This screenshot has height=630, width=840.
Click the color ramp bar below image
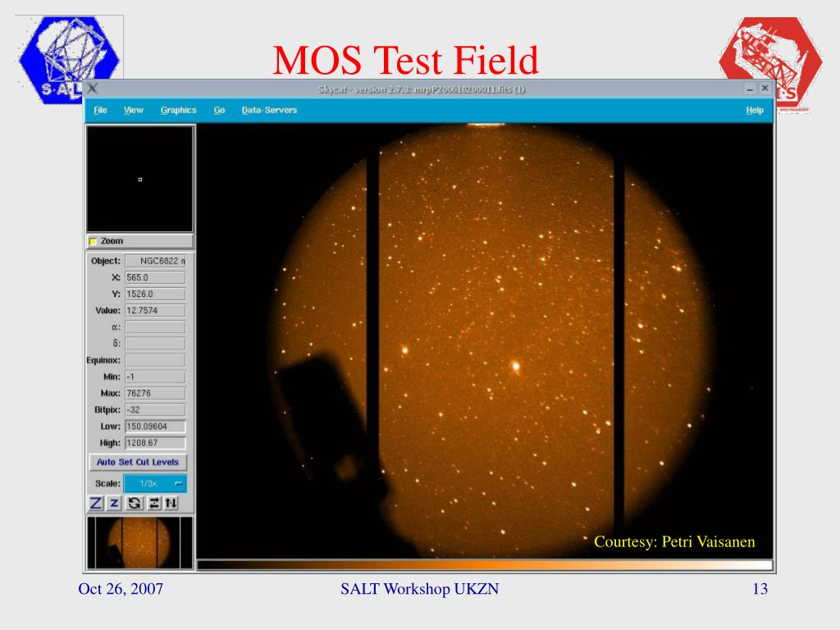(485, 564)
